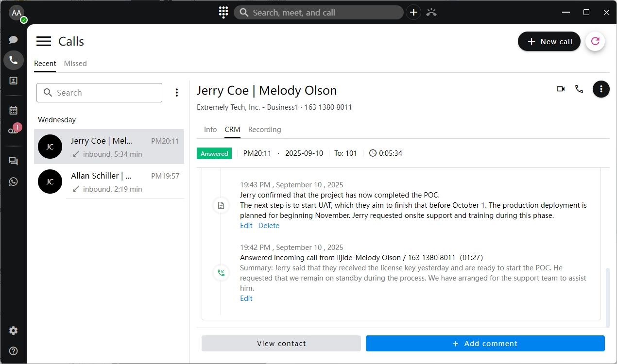The image size is (617, 364).
Task: Open settings gear in sidebar
Action: click(x=14, y=331)
